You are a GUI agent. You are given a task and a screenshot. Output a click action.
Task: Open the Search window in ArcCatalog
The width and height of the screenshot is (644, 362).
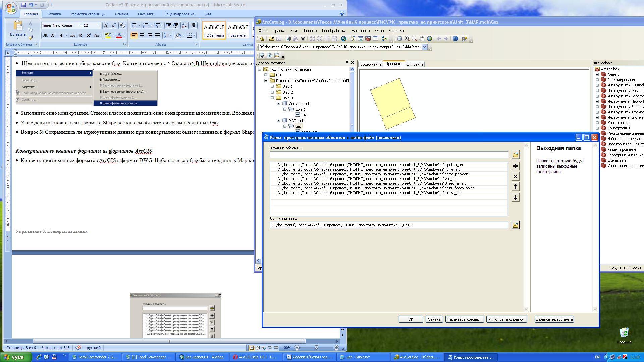[344, 39]
